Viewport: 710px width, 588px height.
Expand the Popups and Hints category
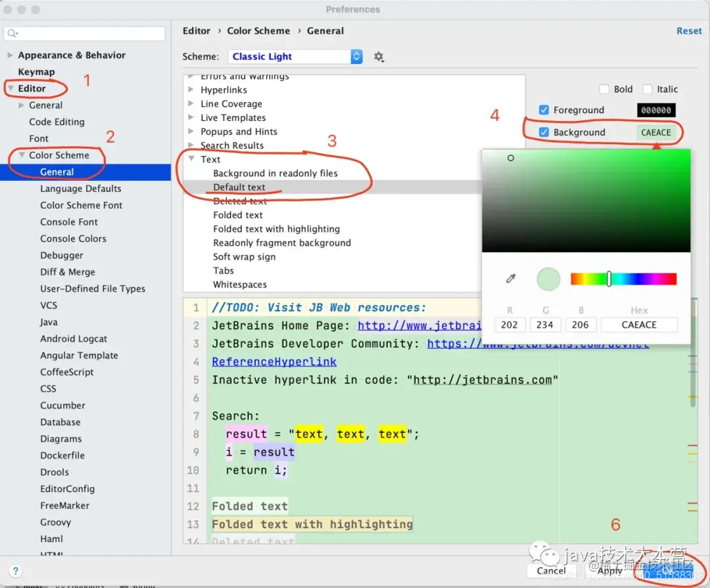tap(191, 132)
